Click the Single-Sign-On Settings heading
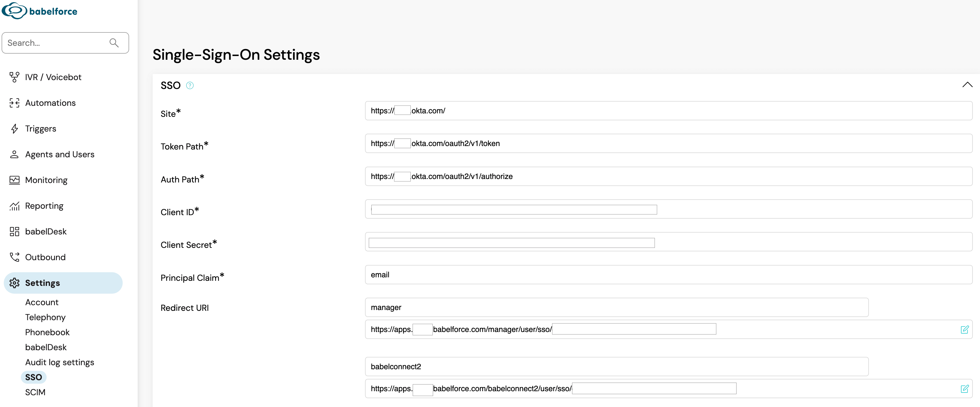The image size is (980, 407). (x=236, y=55)
